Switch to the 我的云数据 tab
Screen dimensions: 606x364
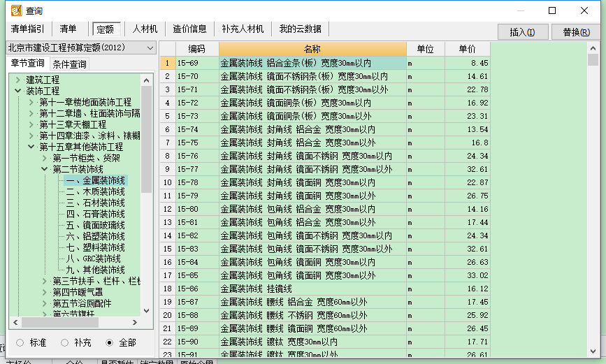point(301,29)
